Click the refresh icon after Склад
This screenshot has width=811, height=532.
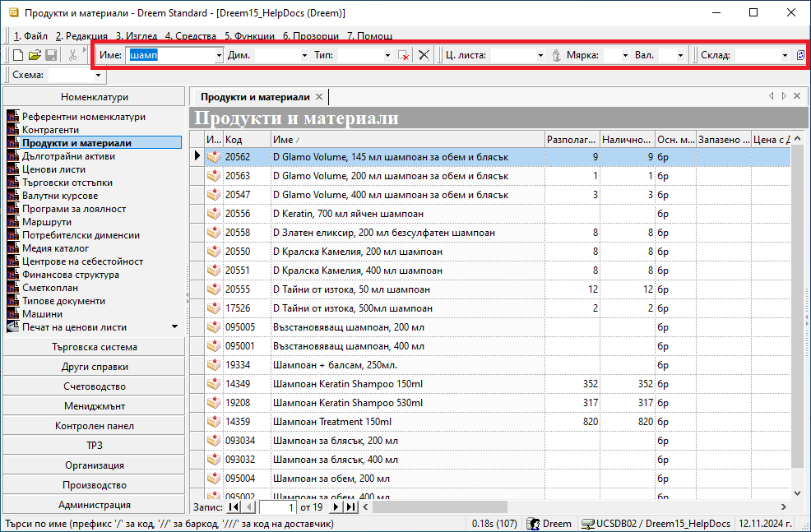(801, 55)
